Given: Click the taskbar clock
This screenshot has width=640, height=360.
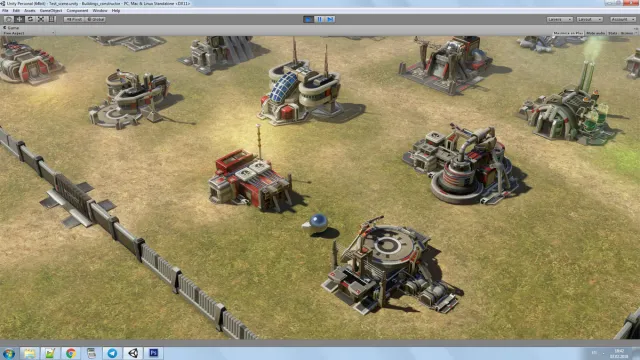Looking at the screenshot, I should pyautogui.click(x=619, y=353).
